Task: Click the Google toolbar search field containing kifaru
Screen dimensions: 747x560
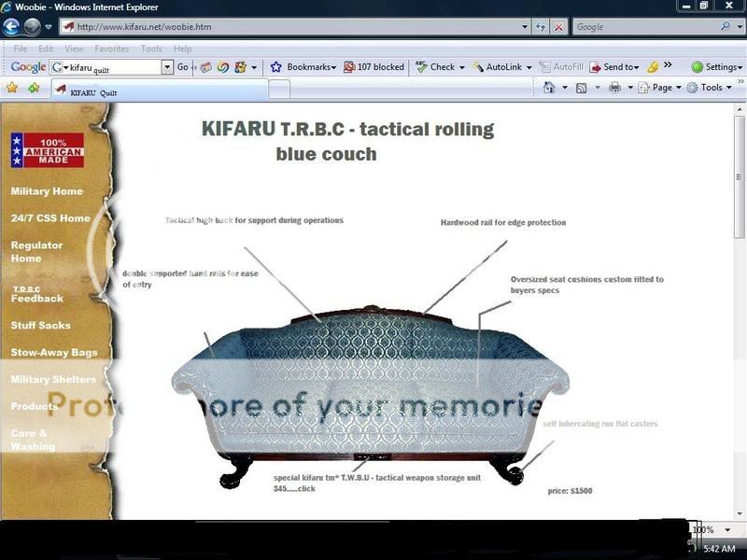Action: tap(106, 67)
